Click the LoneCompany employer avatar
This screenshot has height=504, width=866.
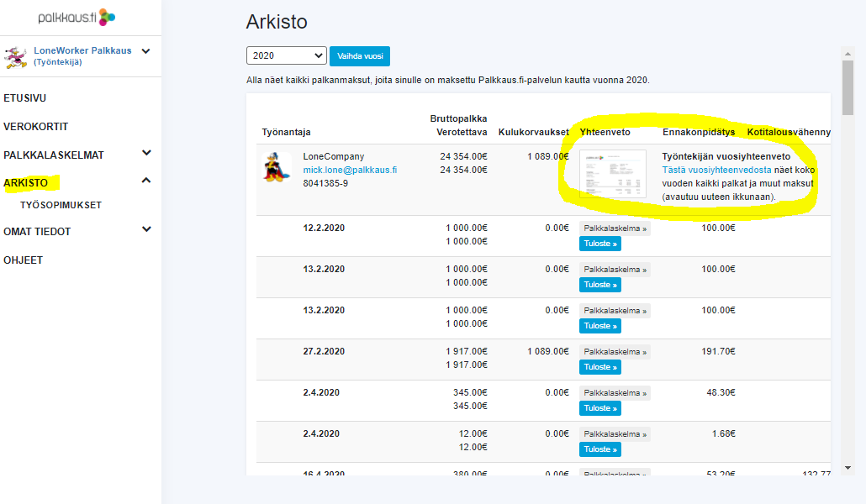(277, 167)
